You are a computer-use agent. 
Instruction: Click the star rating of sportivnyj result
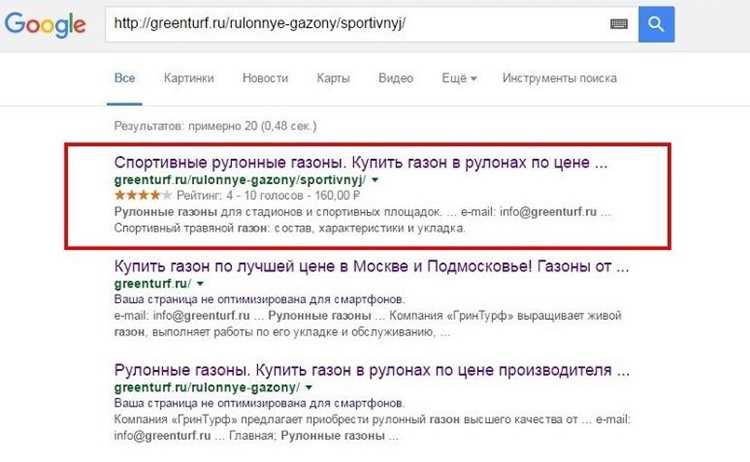143,195
